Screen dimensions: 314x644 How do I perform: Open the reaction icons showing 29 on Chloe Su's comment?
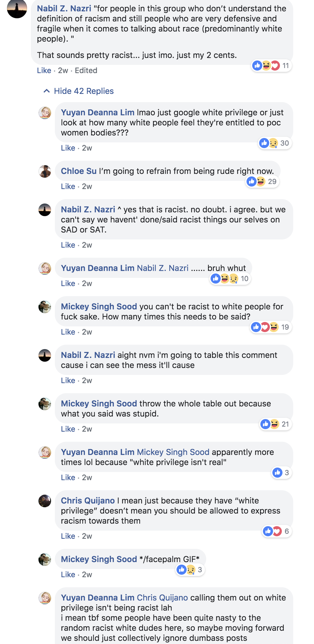262,181
